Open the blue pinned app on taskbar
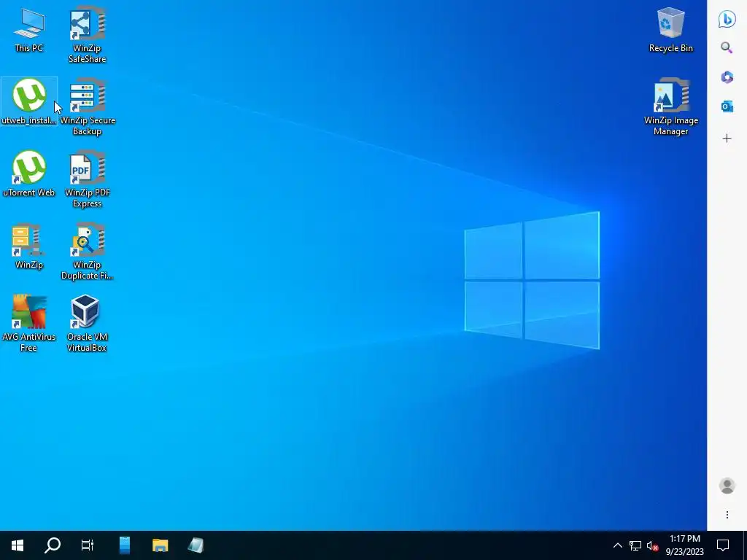 (x=124, y=545)
